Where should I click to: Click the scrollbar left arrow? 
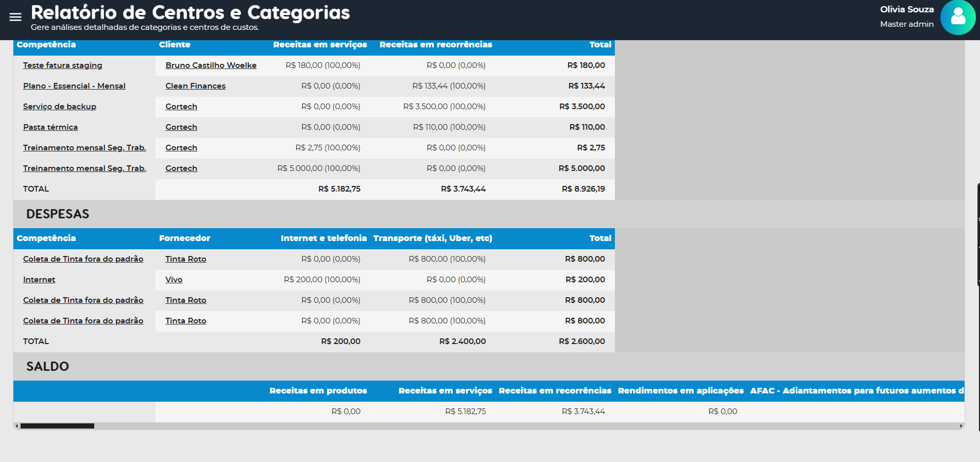pos(16,426)
